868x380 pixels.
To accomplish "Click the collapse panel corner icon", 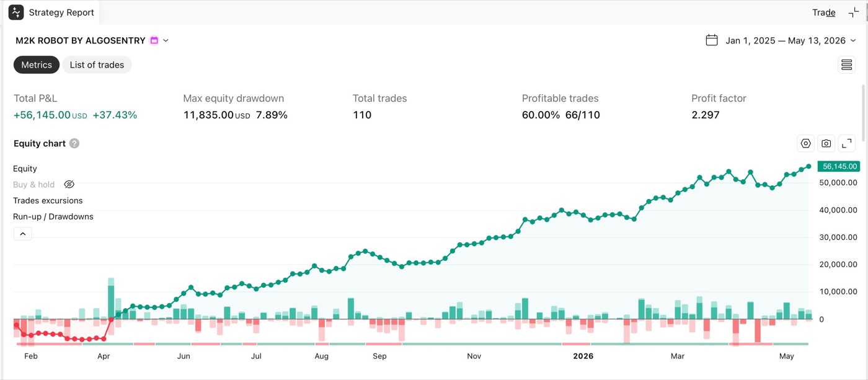I will [854, 12].
